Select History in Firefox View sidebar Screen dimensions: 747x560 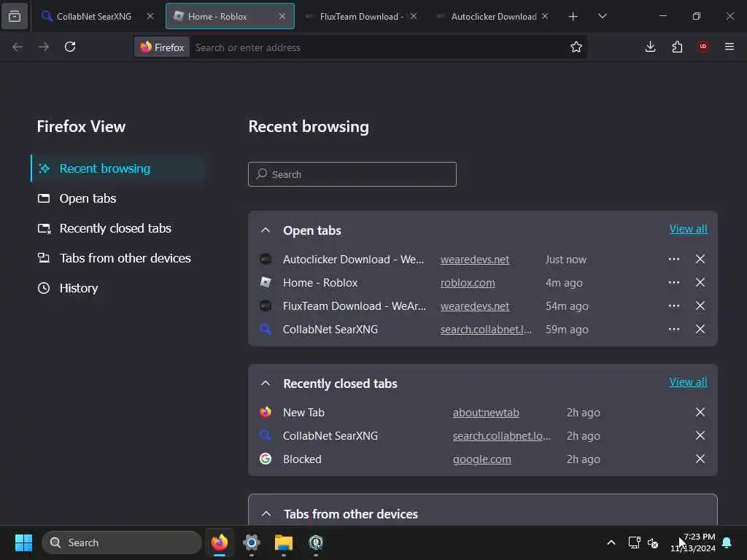(118, 288)
